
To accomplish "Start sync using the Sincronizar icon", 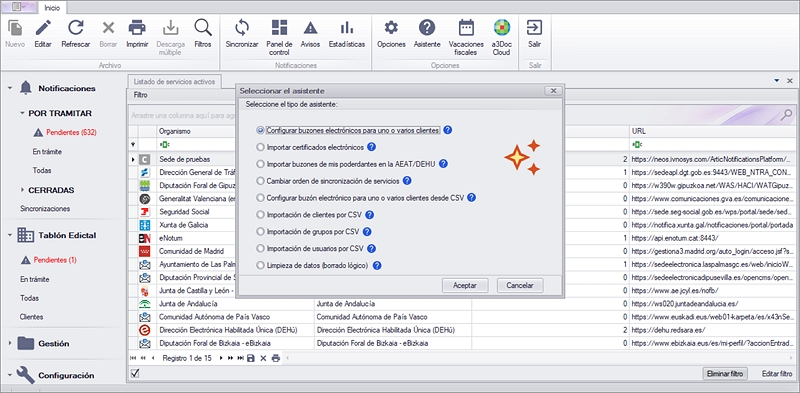I will (x=242, y=27).
